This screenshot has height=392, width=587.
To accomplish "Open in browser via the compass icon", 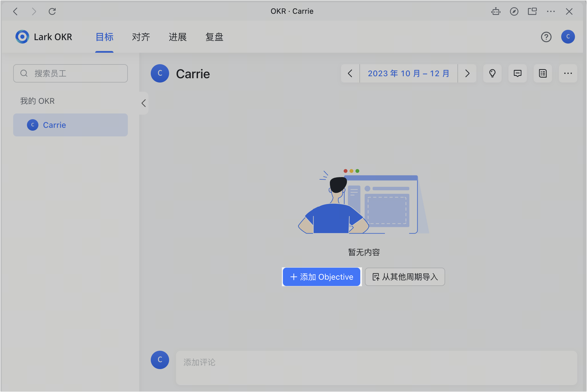I will pyautogui.click(x=514, y=11).
